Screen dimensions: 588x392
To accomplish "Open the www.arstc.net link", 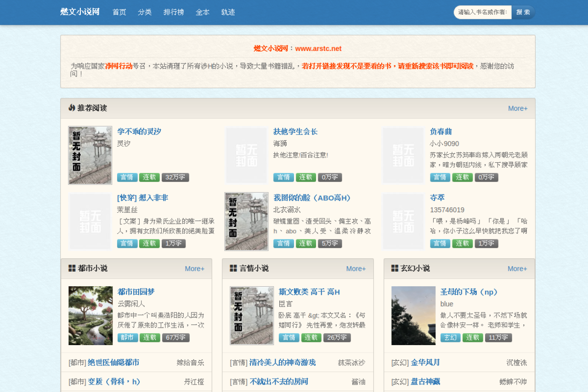I will pos(318,49).
